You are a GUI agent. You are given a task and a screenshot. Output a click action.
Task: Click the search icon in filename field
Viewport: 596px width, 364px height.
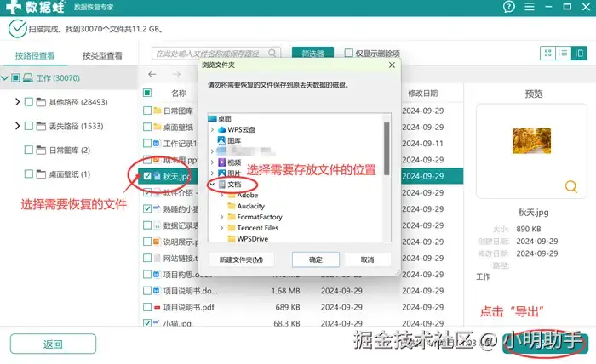click(x=272, y=54)
